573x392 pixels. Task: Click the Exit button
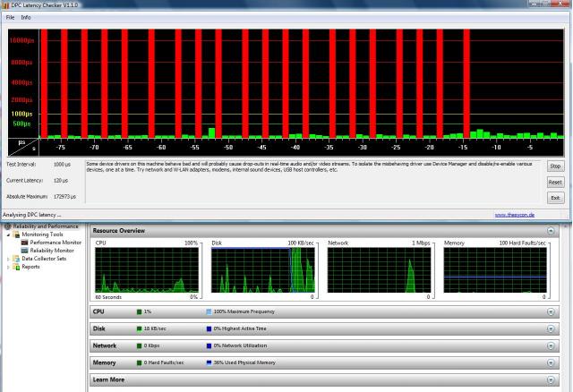555,198
